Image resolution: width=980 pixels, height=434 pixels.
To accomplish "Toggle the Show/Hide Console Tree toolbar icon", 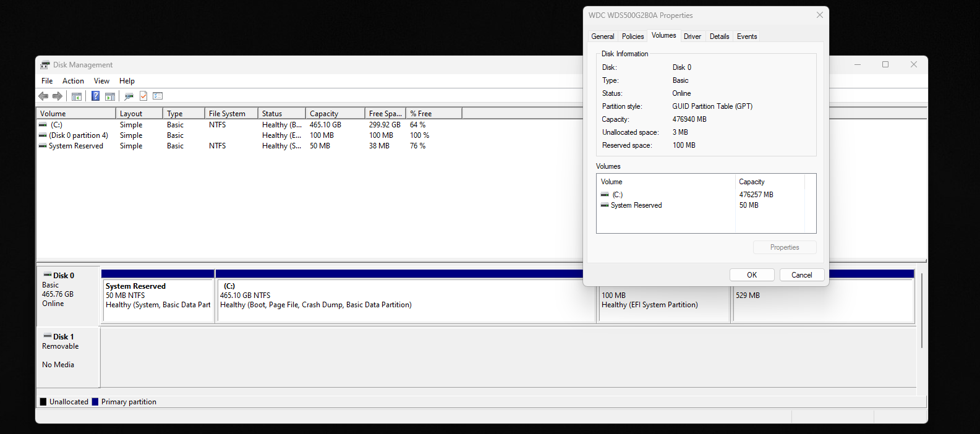I will [x=77, y=96].
